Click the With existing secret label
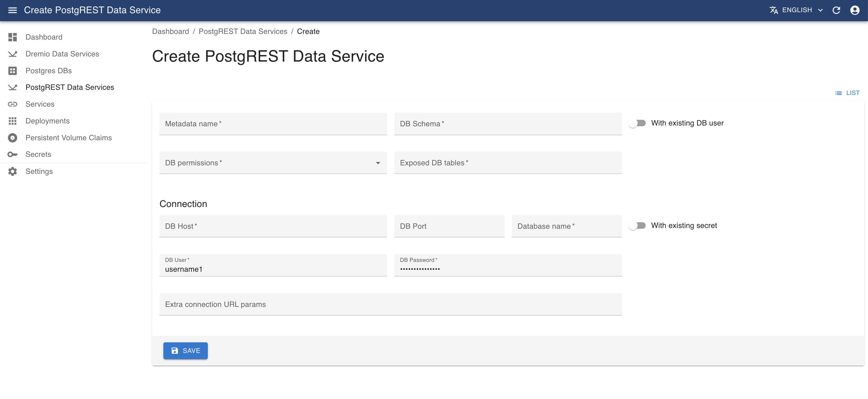The image size is (868, 399). pyautogui.click(x=684, y=226)
